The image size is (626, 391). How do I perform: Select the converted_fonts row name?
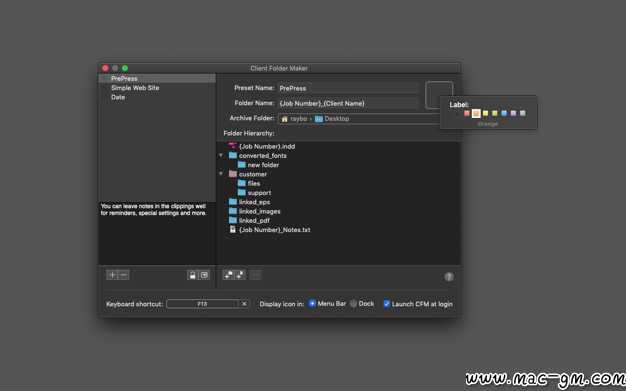tap(263, 156)
